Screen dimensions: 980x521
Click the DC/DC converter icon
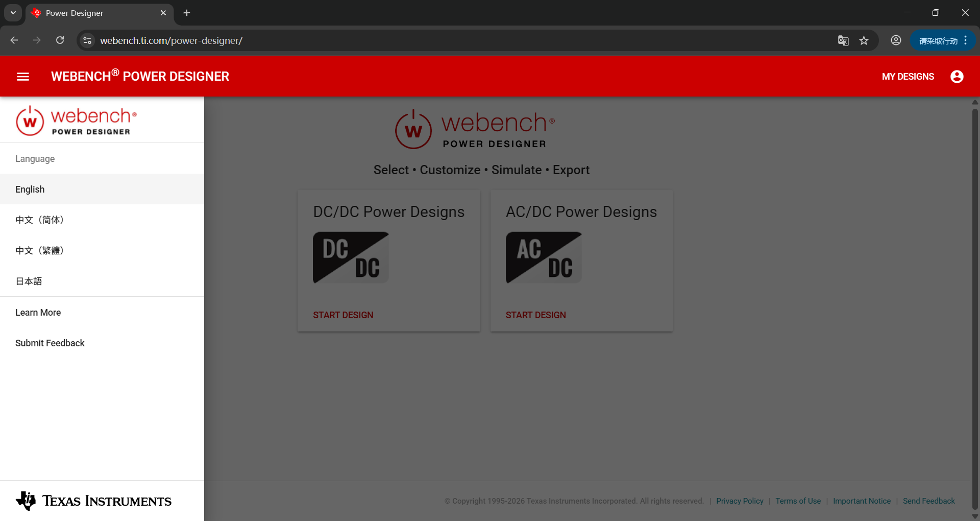[351, 257]
